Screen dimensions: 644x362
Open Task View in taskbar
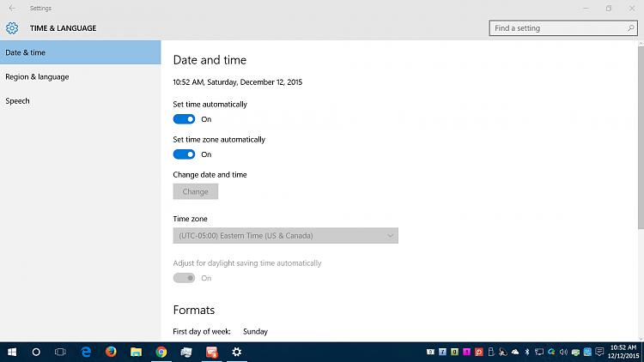point(60,353)
